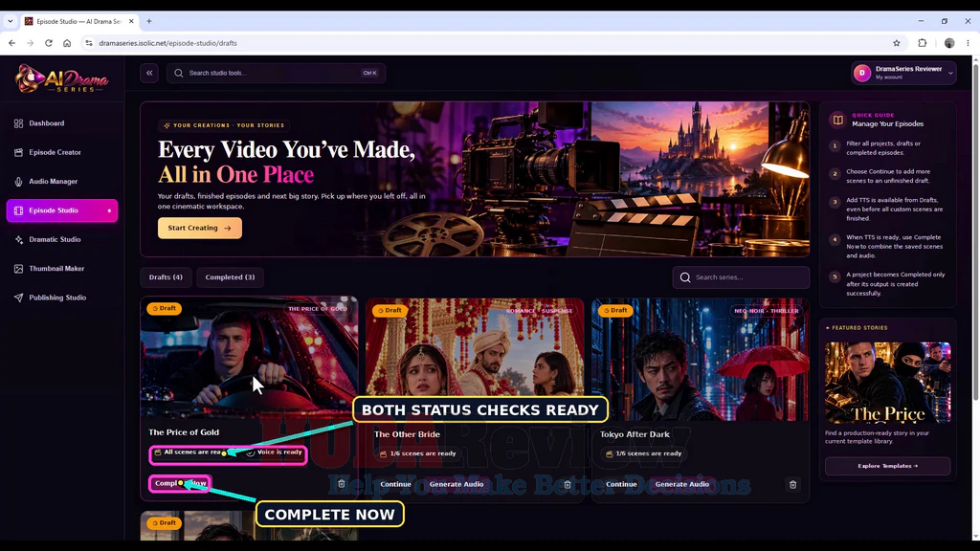The height and width of the screenshot is (551, 980).
Task: Continue the Tokyo After Dark draft
Action: (x=621, y=484)
